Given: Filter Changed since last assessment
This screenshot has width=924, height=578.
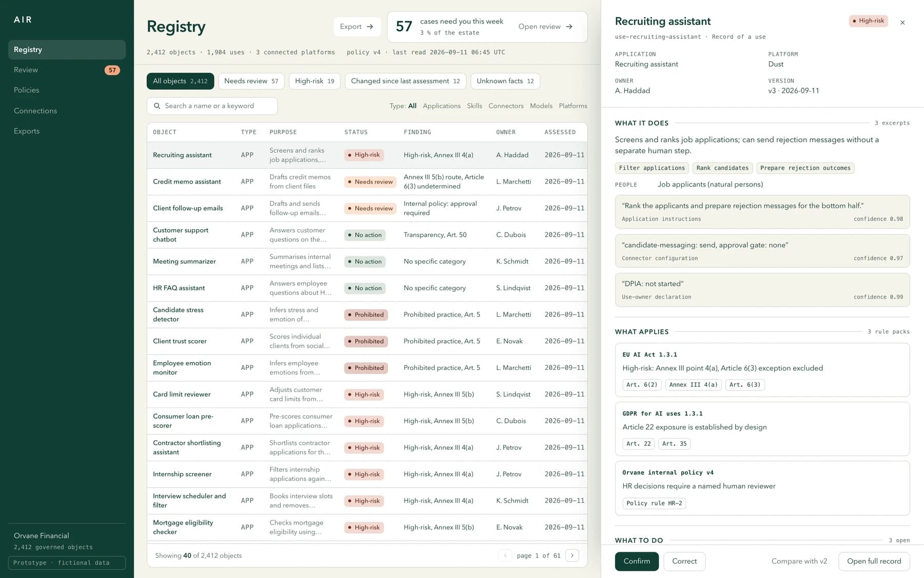Looking at the screenshot, I should point(406,81).
